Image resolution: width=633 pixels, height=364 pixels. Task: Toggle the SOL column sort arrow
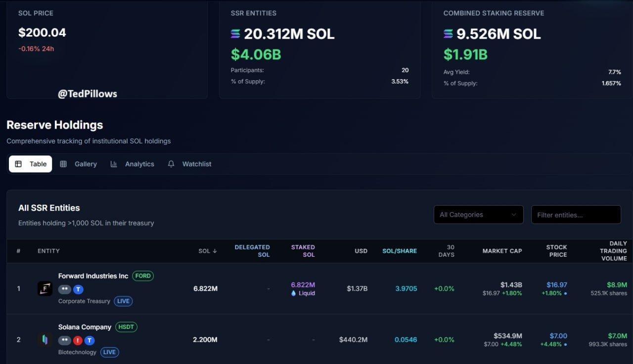coord(215,251)
